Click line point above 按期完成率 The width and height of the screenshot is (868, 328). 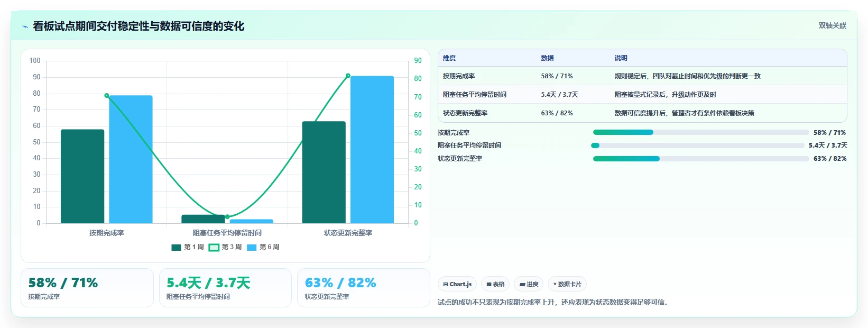coord(107,96)
